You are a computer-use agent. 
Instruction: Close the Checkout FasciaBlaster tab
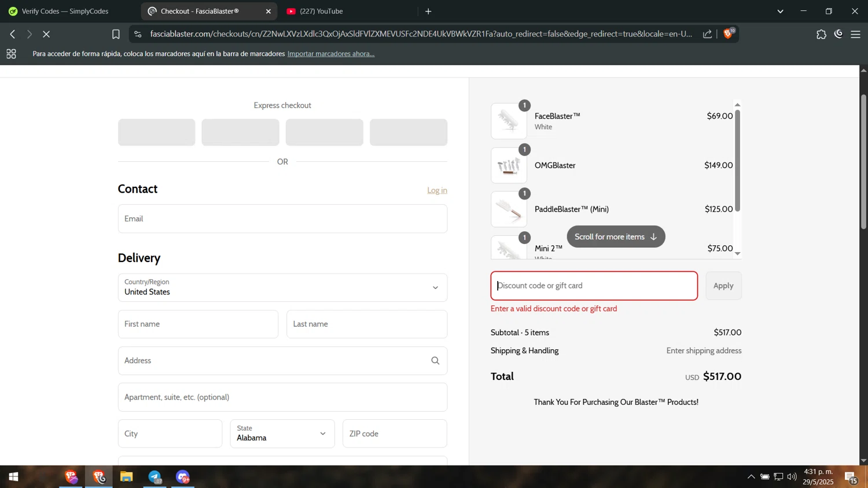tap(268, 11)
